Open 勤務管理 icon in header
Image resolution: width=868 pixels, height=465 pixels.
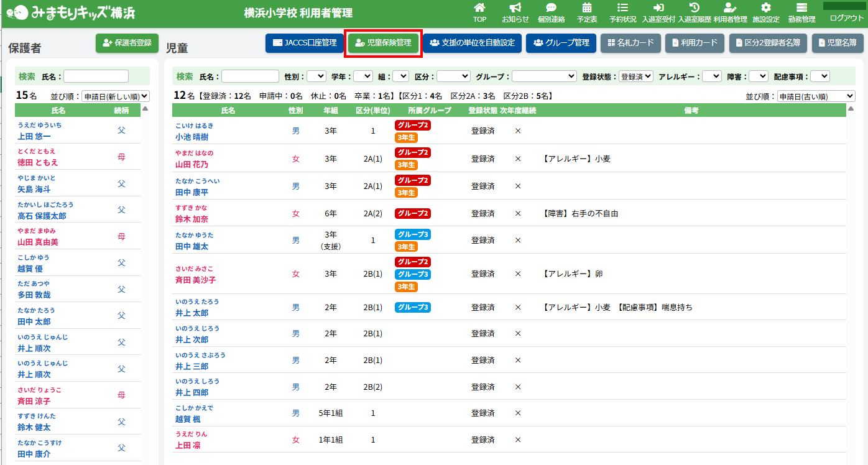point(801,8)
